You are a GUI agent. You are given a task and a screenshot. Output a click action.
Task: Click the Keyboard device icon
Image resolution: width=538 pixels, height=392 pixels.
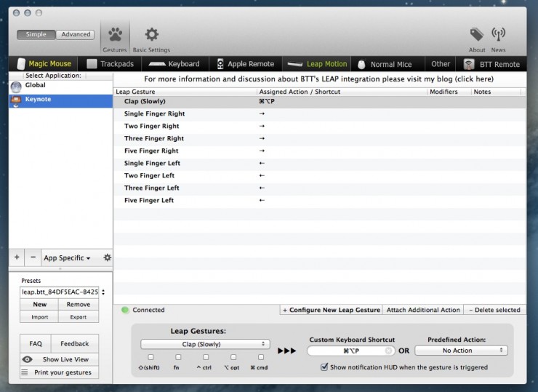(x=157, y=64)
